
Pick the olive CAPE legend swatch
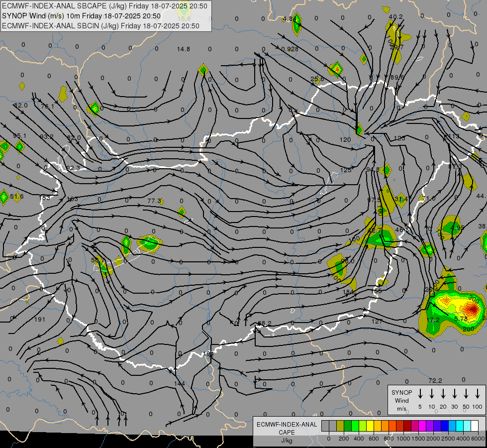[x=340, y=426]
